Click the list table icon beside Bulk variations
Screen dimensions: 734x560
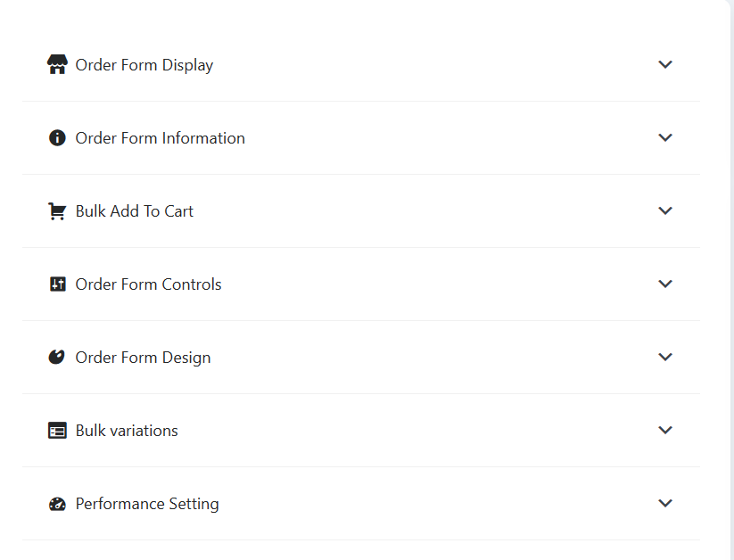(57, 431)
